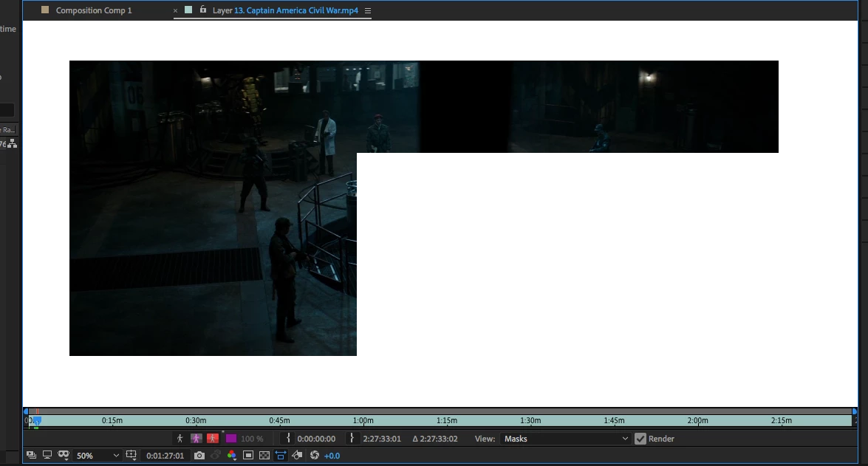
Task: Open mask and shape path visibility goggles
Action: click(64, 455)
